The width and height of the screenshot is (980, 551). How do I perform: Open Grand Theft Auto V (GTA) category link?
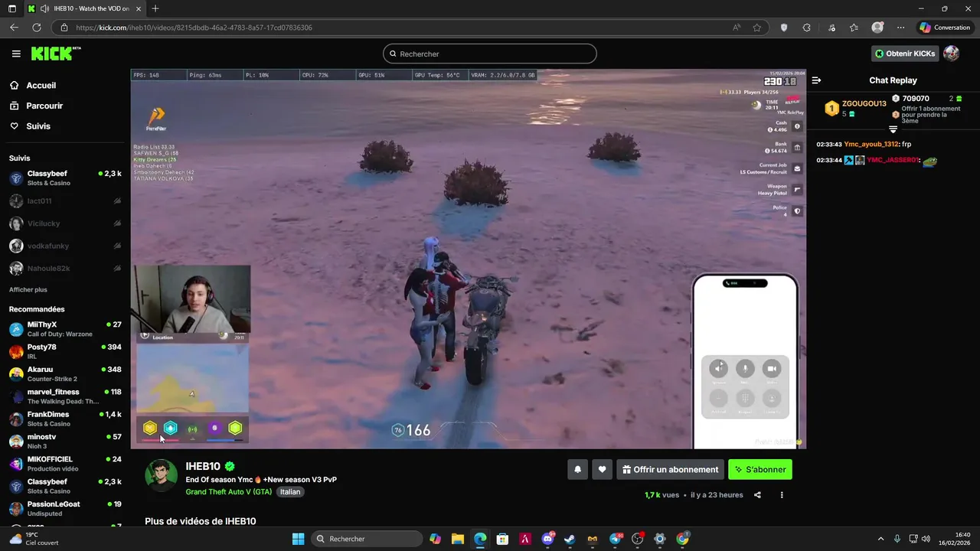coord(228,492)
